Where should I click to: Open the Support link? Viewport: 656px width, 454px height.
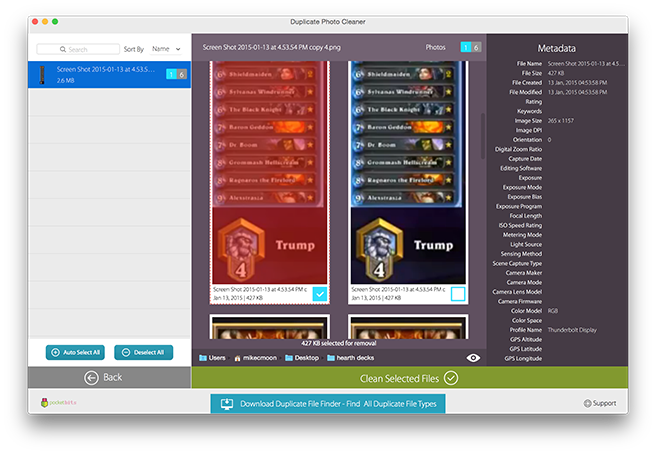click(600, 403)
